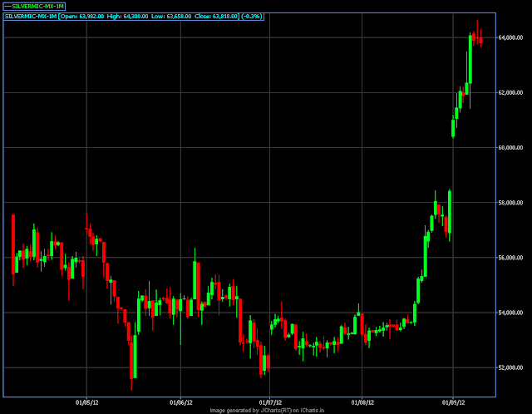This screenshot has height=414, width=532.
Task: Click the 01/07/12 date axis label
Action: (270, 402)
